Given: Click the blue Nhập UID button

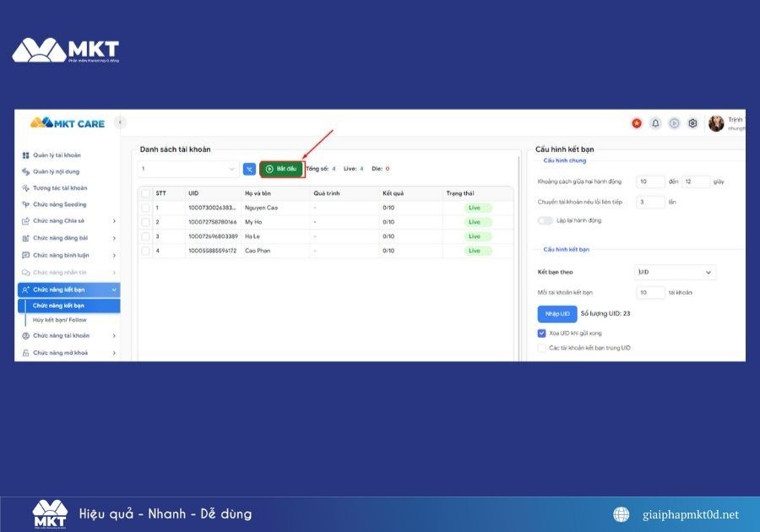Looking at the screenshot, I should point(556,313).
